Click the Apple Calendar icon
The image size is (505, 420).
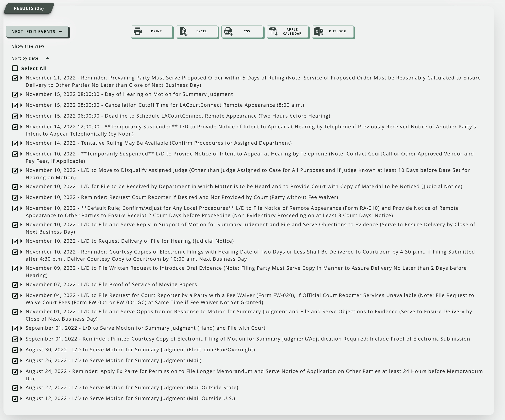(273, 32)
